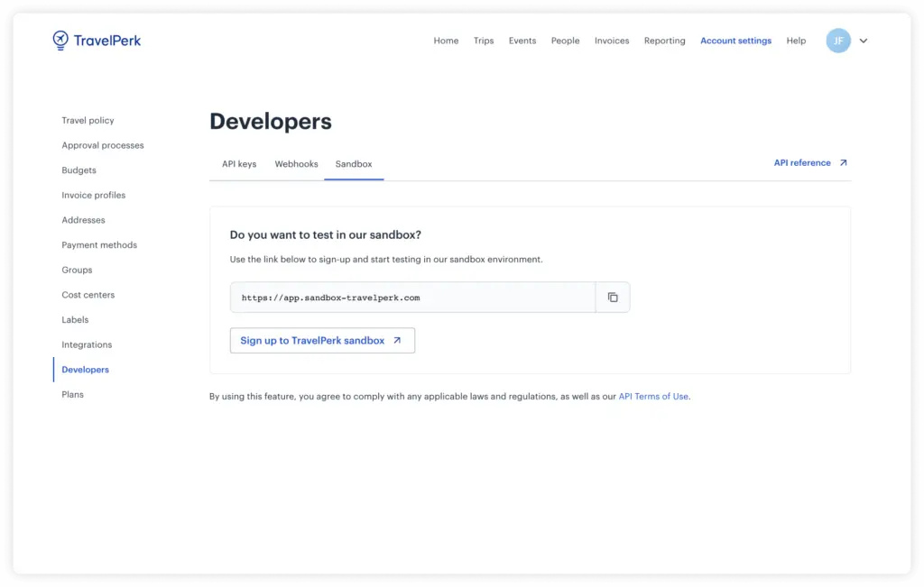The width and height of the screenshot is (924, 587).
Task: Open API reference external link
Action: 810,163
